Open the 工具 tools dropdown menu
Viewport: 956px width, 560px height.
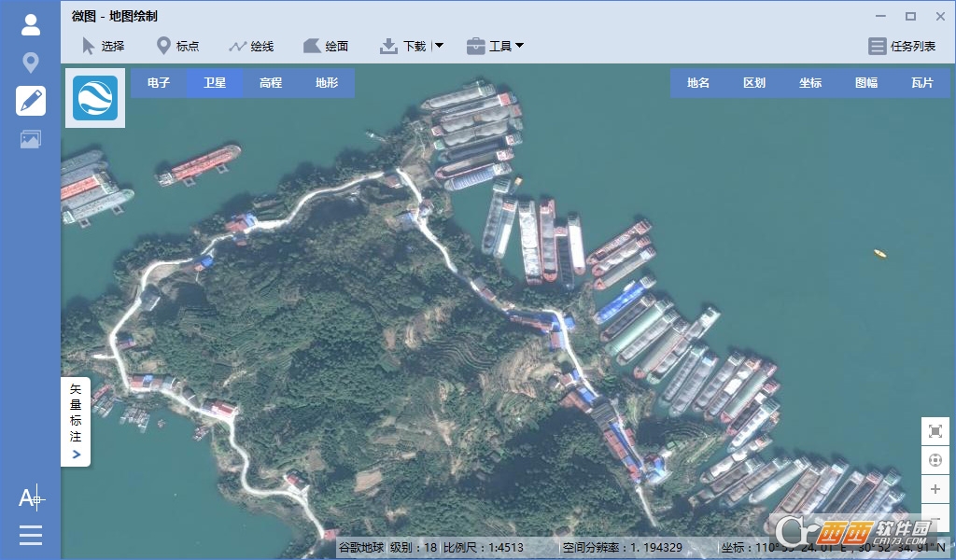click(x=496, y=46)
